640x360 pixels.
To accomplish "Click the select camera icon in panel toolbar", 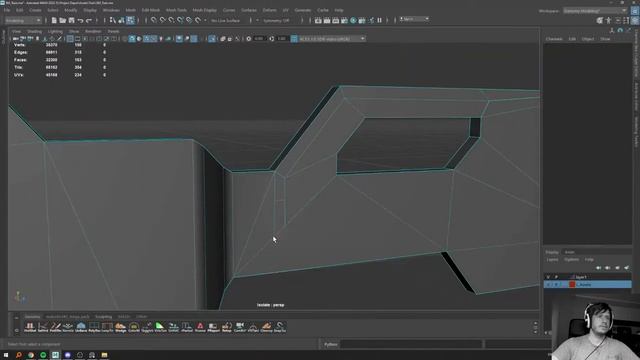I will pos(16,39).
